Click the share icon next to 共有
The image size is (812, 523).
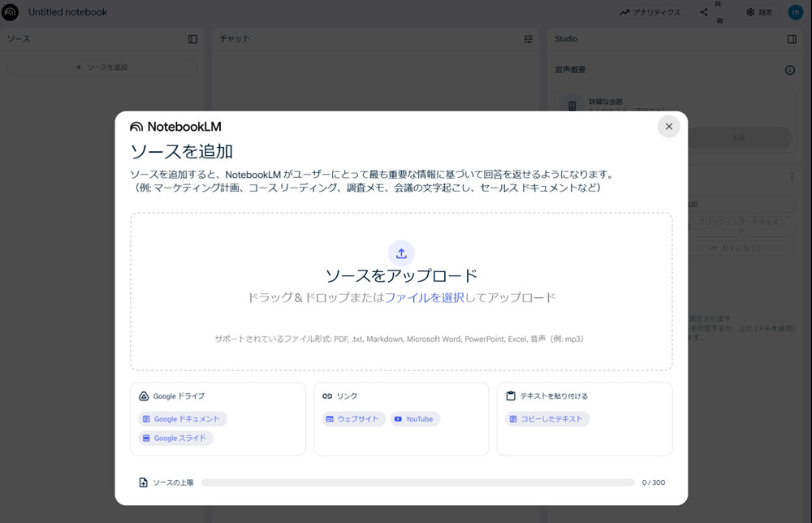(703, 12)
